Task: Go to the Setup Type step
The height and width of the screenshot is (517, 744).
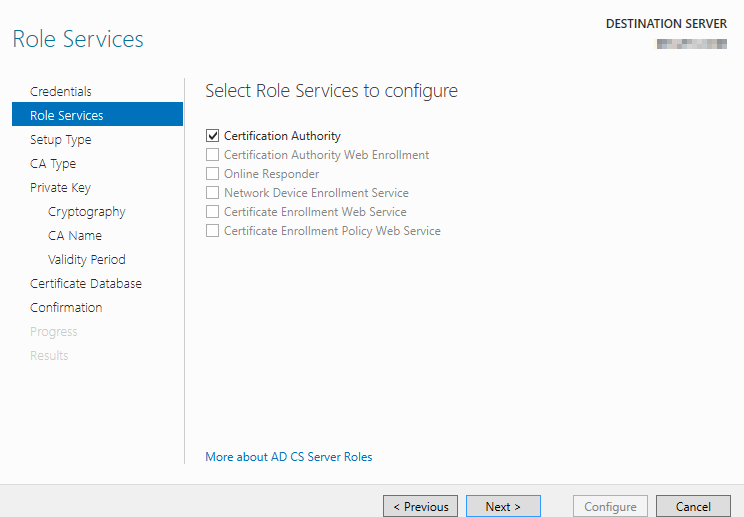Action: point(60,139)
